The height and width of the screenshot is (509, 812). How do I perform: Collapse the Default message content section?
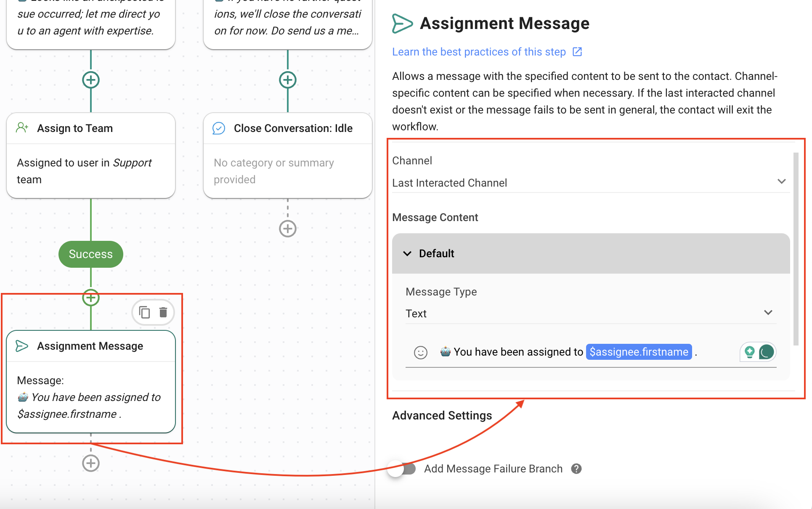tap(407, 253)
